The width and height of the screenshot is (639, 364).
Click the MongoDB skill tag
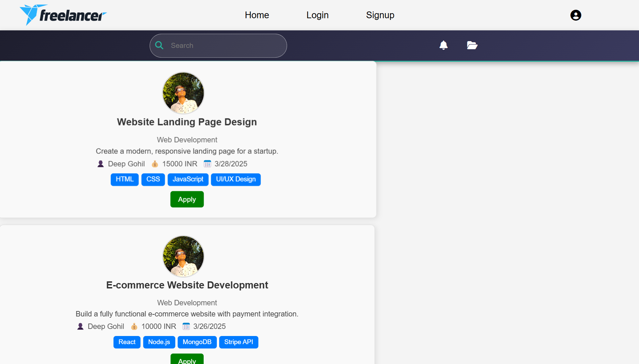(197, 342)
